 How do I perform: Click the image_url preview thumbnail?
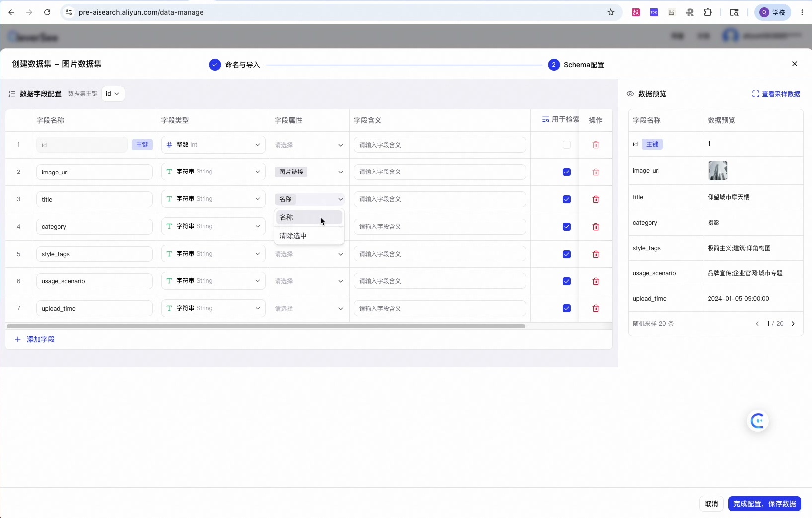(x=717, y=171)
